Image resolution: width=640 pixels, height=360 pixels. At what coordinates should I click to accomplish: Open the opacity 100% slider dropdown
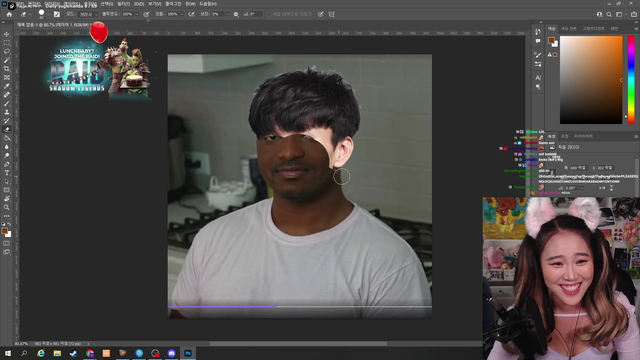click(x=137, y=14)
